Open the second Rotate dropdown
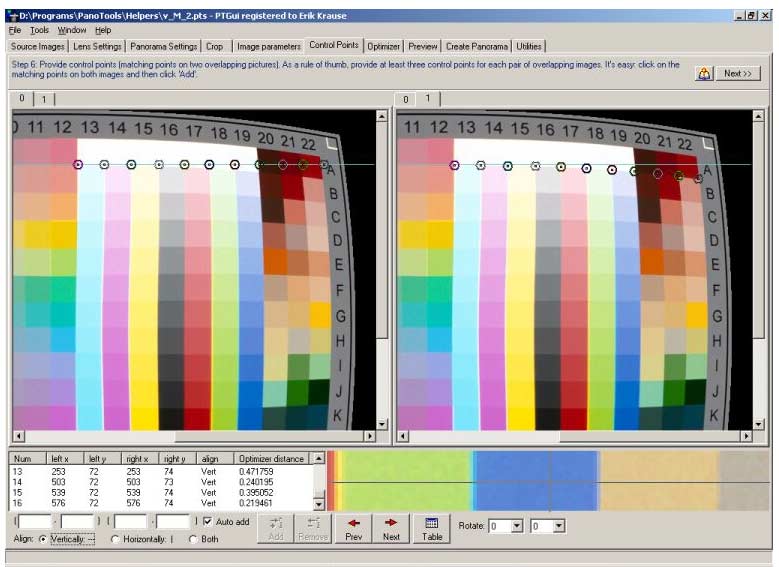 coord(559,525)
